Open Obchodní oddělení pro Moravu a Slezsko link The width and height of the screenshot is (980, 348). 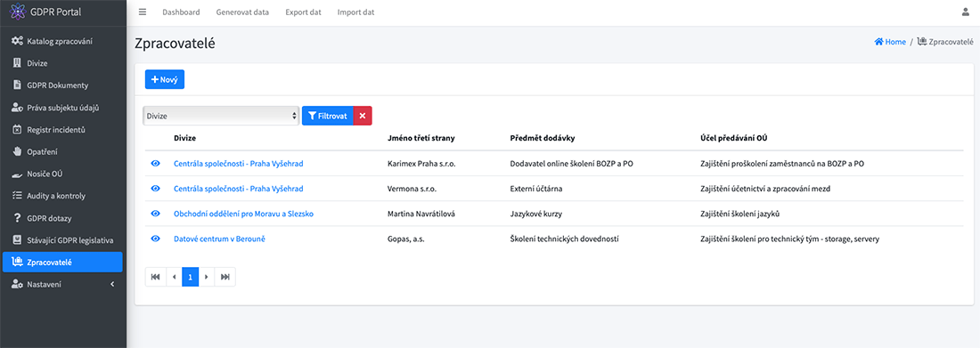pos(244,214)
